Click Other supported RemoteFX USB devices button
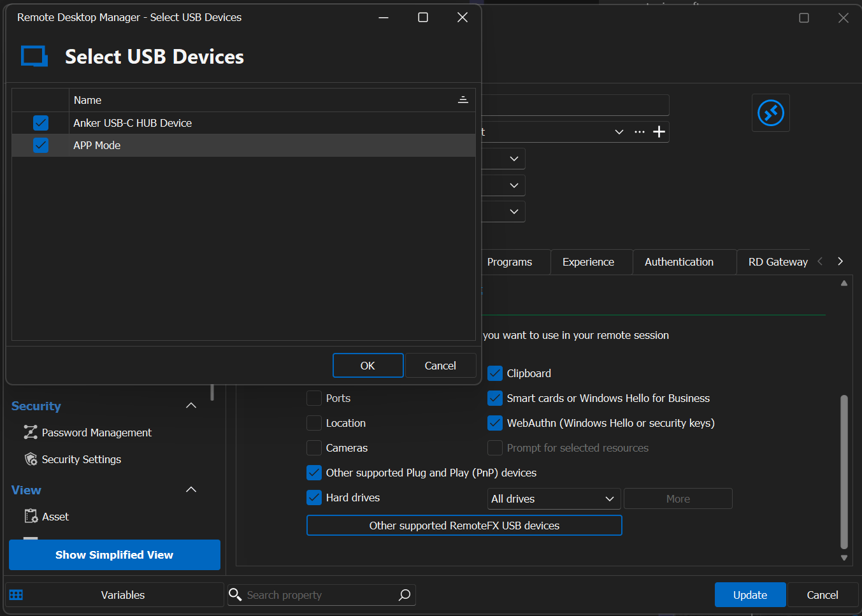862x616 pixels. click(x=464, y=525)
